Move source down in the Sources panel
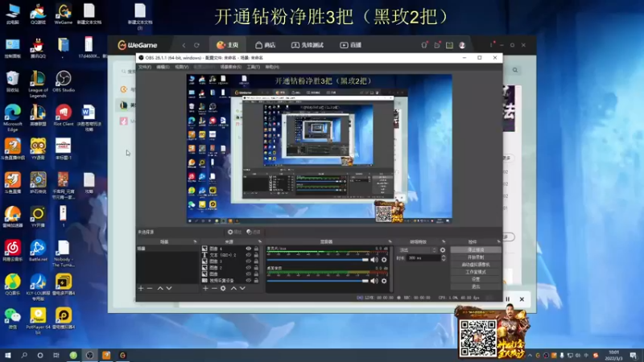 [x=242, y=289]
